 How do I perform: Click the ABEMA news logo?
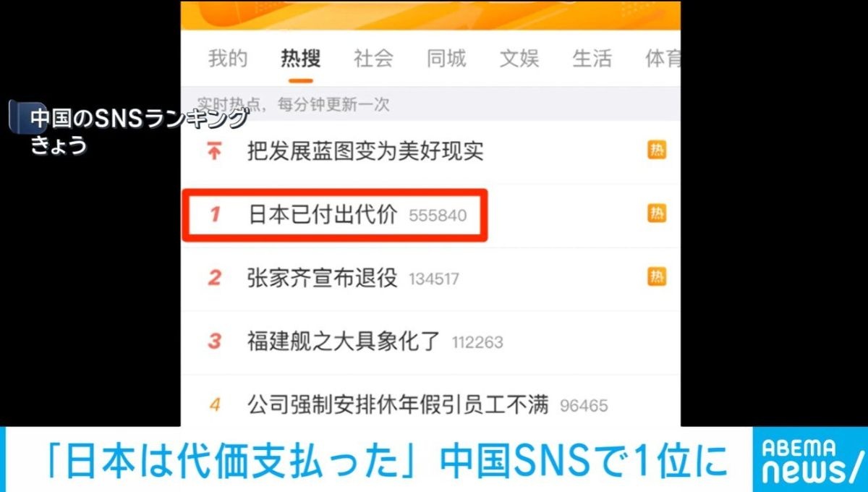(x=809, y=460)
